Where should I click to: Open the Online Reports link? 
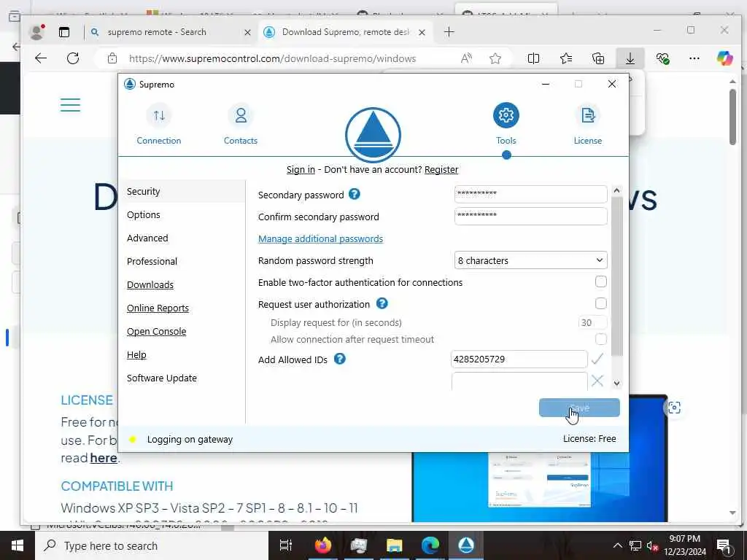(x=158, y=308)
